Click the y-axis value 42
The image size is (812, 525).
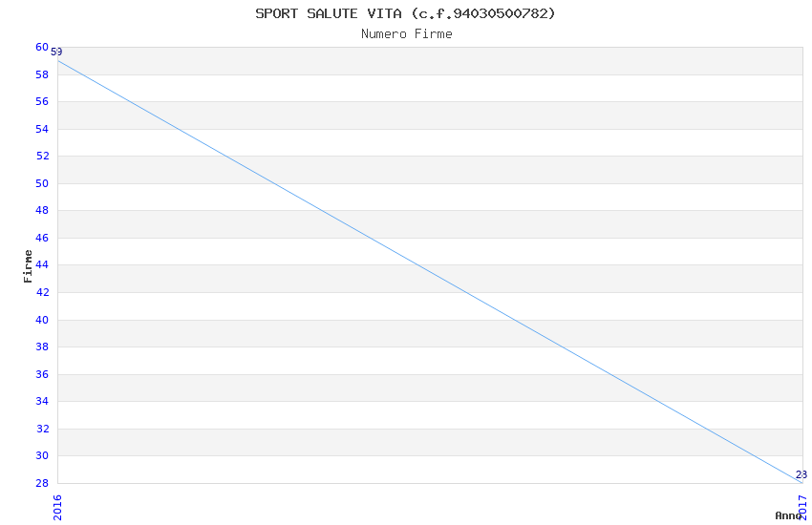point(42,292)
